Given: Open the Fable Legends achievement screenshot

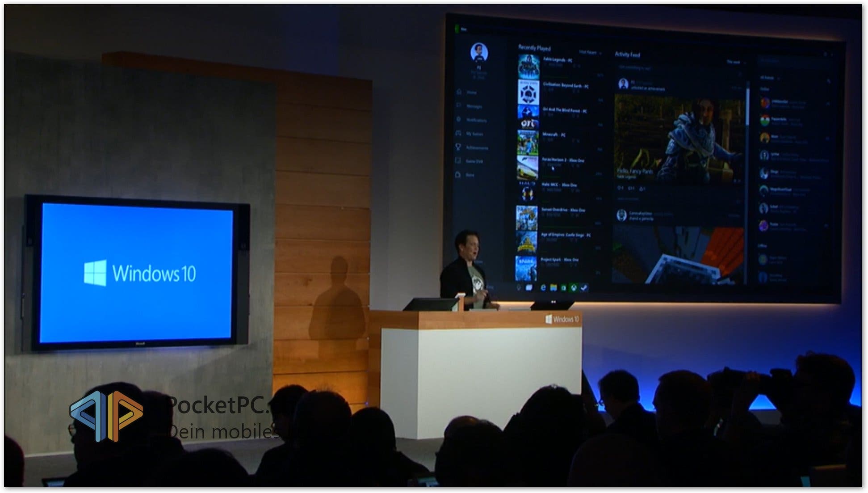Looking at the screenshot, I should tap(678, 139).
